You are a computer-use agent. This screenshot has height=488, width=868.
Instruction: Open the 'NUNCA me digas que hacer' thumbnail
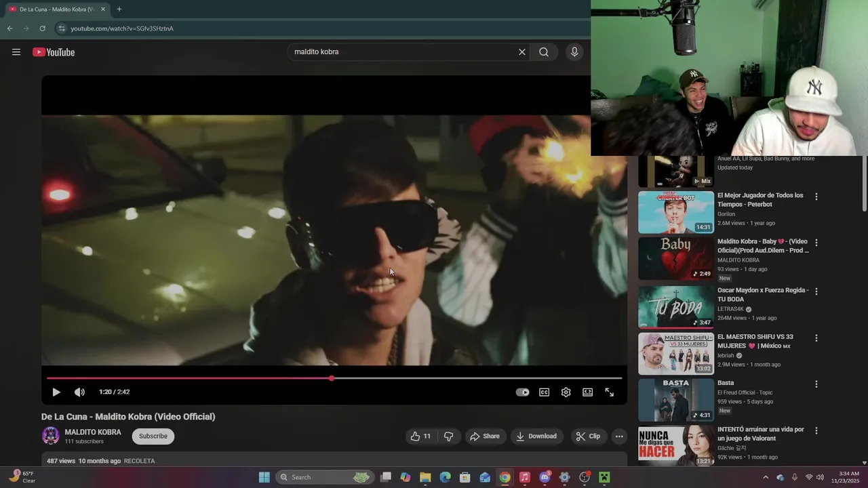[676, 445]
